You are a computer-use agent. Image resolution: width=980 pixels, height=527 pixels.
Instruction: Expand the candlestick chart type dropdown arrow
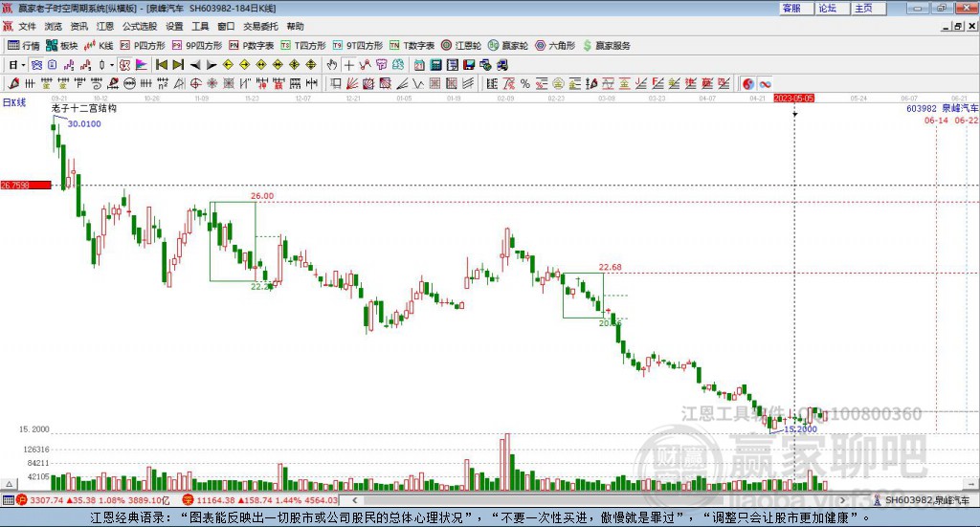(x=112, y=65)
